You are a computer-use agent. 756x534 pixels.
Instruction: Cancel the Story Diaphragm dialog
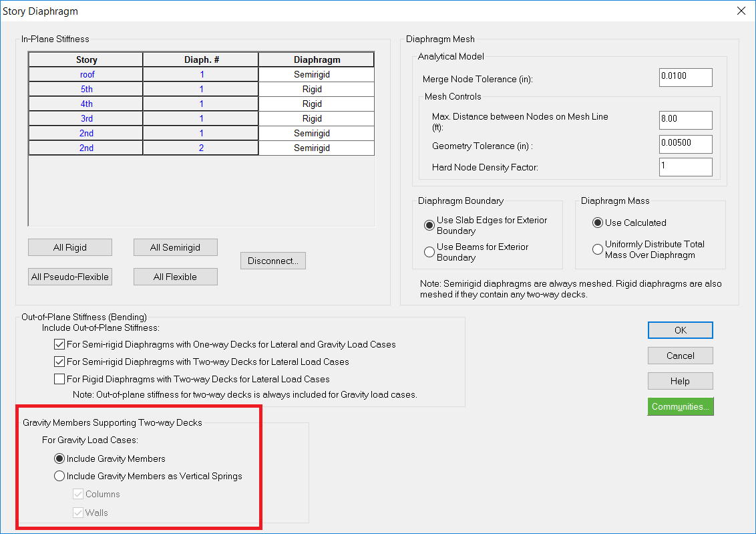pos(680,356)
